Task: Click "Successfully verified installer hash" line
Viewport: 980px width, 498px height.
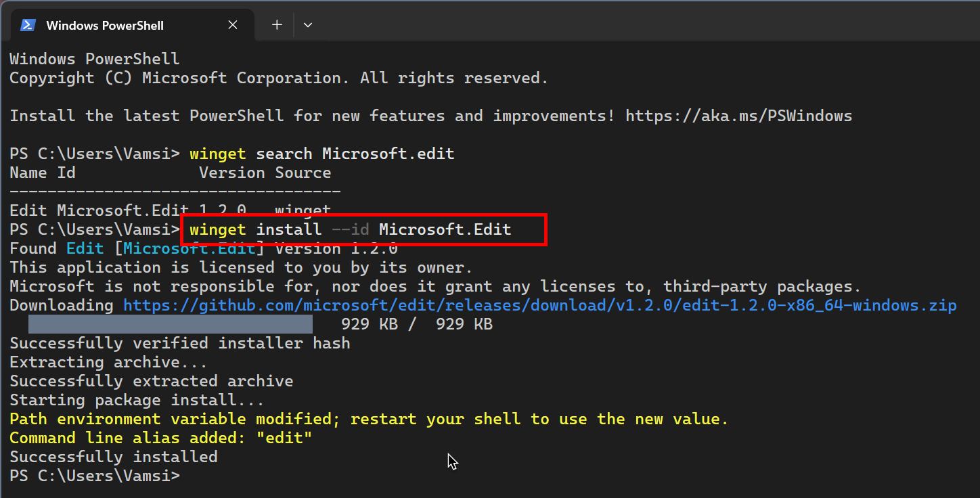Action: click(x=180, y=343)
